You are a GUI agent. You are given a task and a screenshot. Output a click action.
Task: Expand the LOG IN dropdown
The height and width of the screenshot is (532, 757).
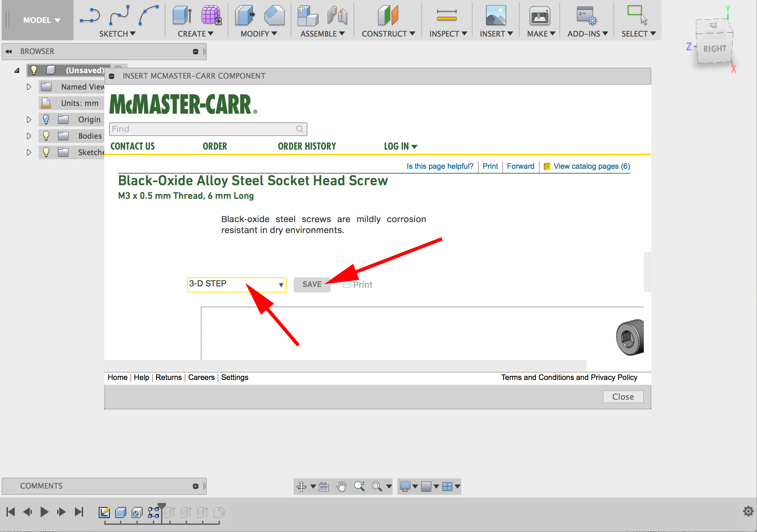pyautogui.click(x=401, y=146)
